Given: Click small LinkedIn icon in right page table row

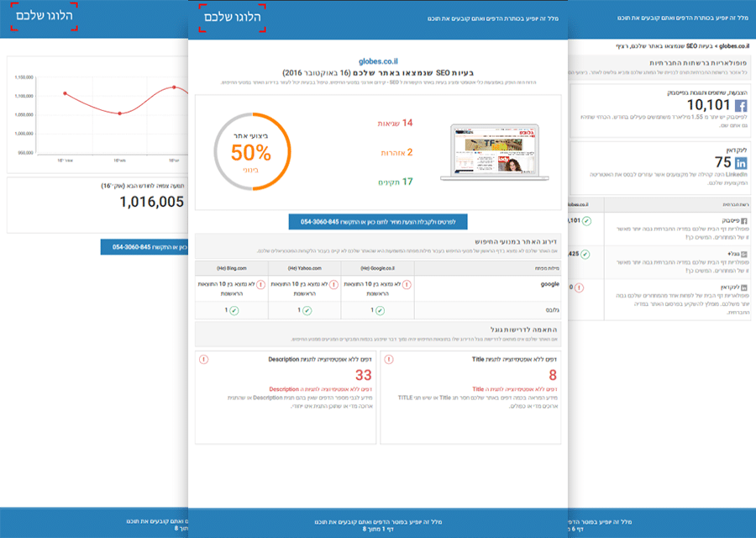Looking at the screenshot, I should [744, 287].
